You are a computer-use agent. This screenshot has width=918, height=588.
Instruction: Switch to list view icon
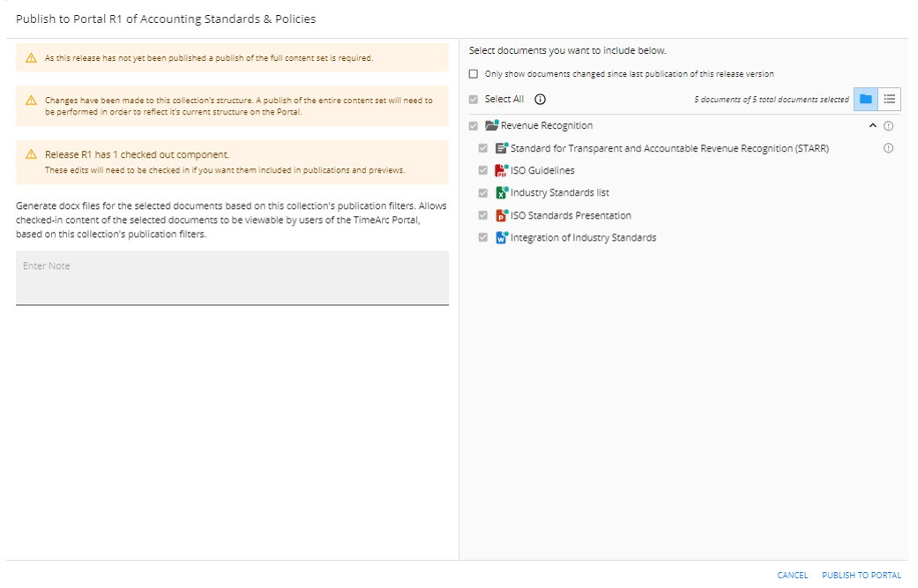890,100
